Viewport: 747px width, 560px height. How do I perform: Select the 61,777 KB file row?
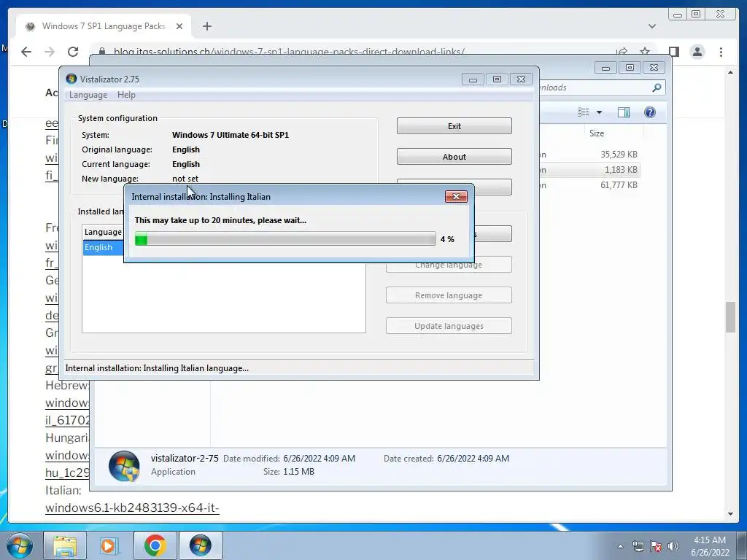(589, 184)
